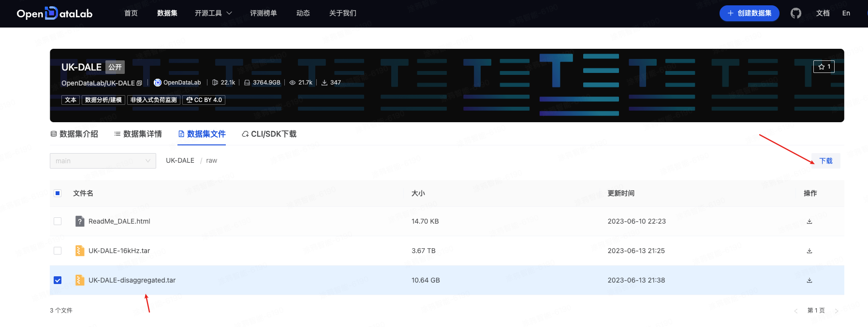This screenshot has width=868, height=327.
Task: Click the OpenDataLab publisher avatar icon
Action: (x=157, y=83)
